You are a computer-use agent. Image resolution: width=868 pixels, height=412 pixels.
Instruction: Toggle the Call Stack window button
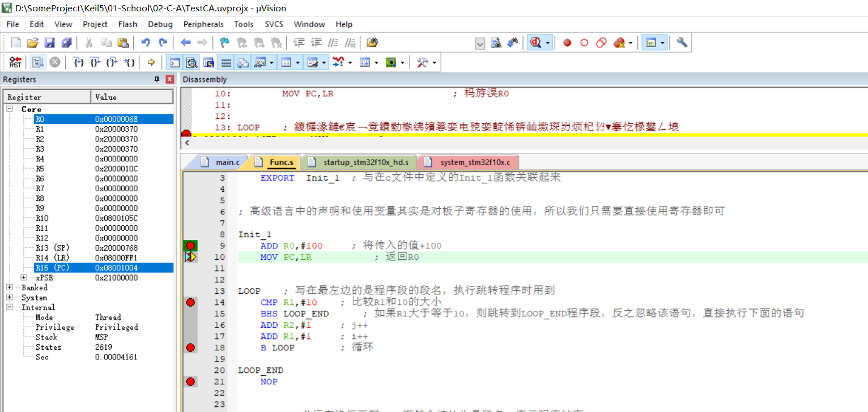pyautogui.click(x=243, y=62)
